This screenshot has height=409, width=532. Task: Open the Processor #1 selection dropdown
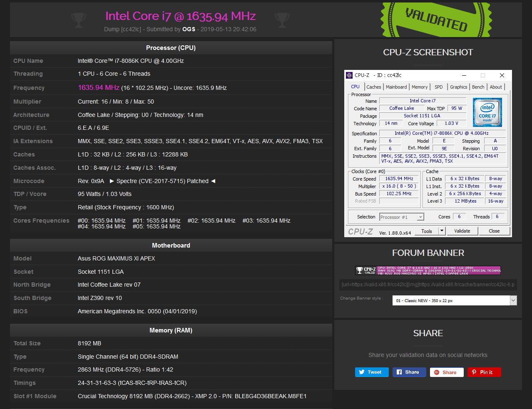(x=402, y=217)
